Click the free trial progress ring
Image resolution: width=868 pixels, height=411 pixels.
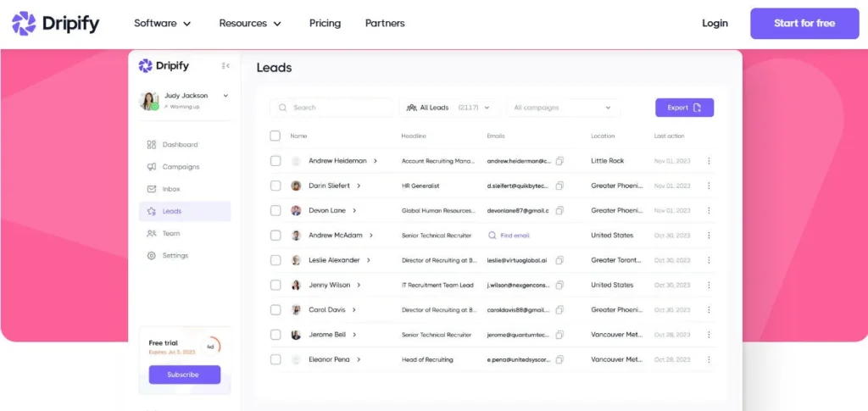(x=210, y=347)
